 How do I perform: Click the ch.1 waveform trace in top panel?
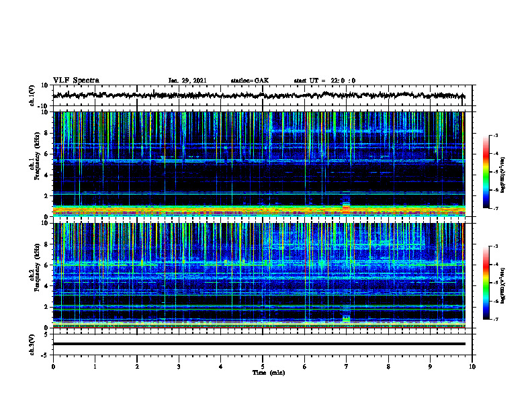[259, 95]
